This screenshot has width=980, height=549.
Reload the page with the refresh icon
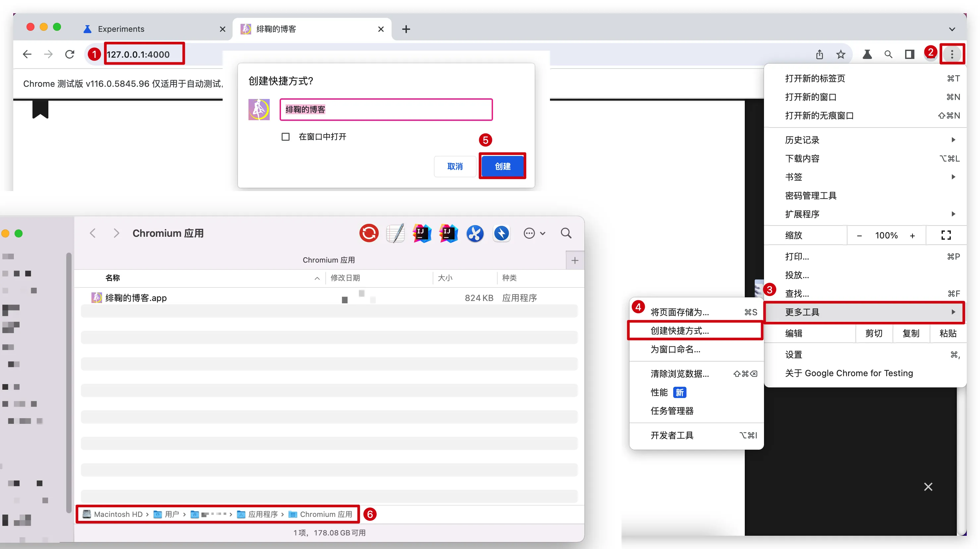(x=70, y=54)
